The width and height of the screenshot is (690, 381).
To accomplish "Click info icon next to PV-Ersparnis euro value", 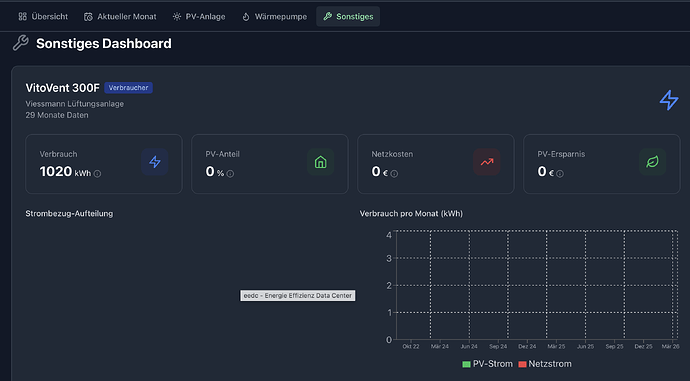I will click(560, 174).
